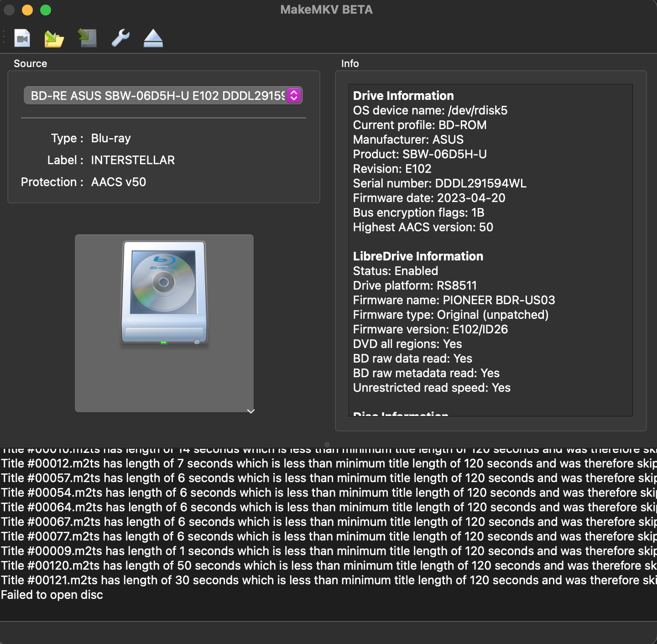
Task: Click the AACS v50 protection label
Action: [x=118, y=182]
